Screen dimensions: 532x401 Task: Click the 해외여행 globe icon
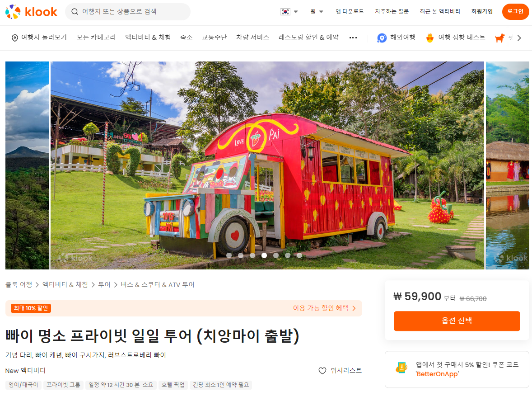click(x=382, y=38)
